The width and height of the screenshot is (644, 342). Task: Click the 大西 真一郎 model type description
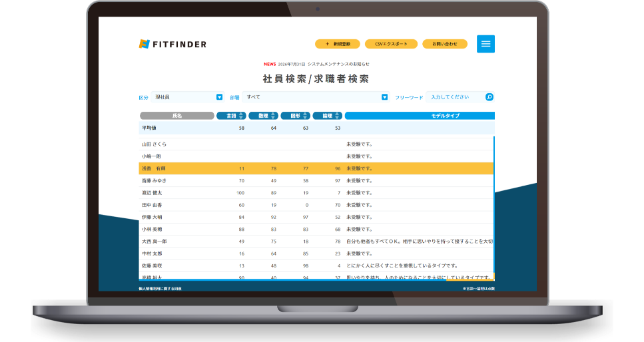tap(420, 242)
